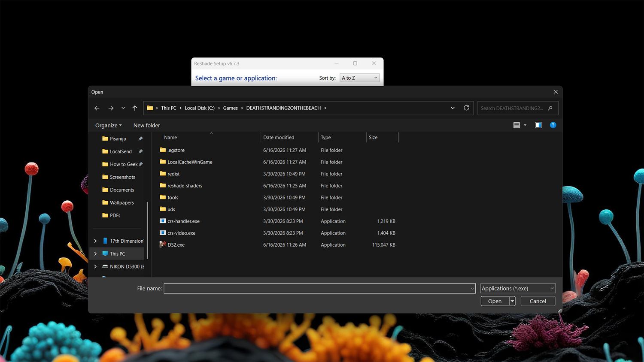Open recent locations chevron beside forward arrow
Screen dimensions: 644x362
coord(123,108)
